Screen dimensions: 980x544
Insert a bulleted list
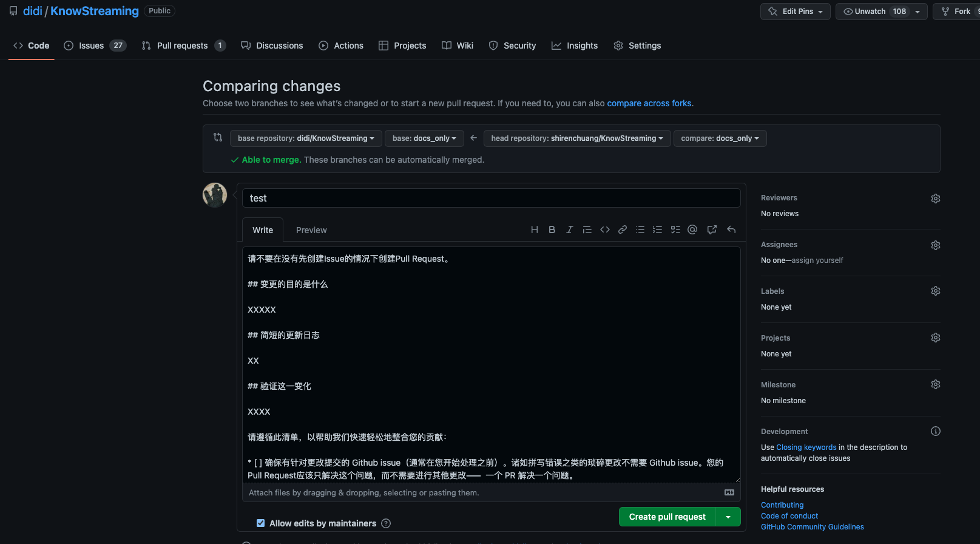640,229
